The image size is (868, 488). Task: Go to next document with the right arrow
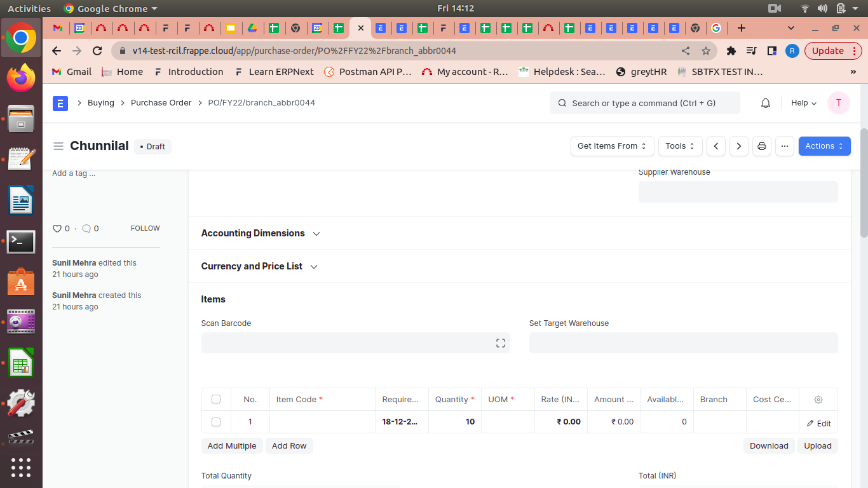click(738, 146)
